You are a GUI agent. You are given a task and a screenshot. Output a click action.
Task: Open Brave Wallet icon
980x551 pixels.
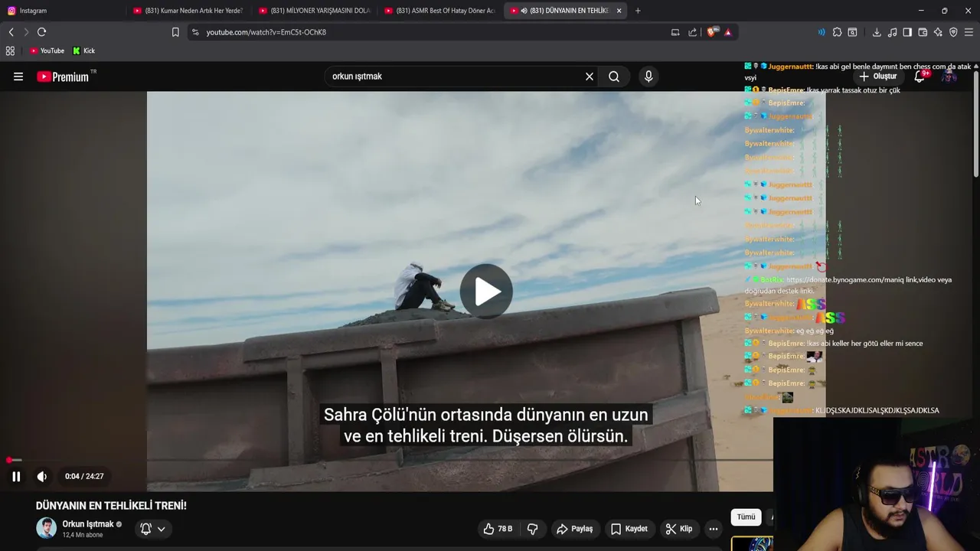(923, 32)
